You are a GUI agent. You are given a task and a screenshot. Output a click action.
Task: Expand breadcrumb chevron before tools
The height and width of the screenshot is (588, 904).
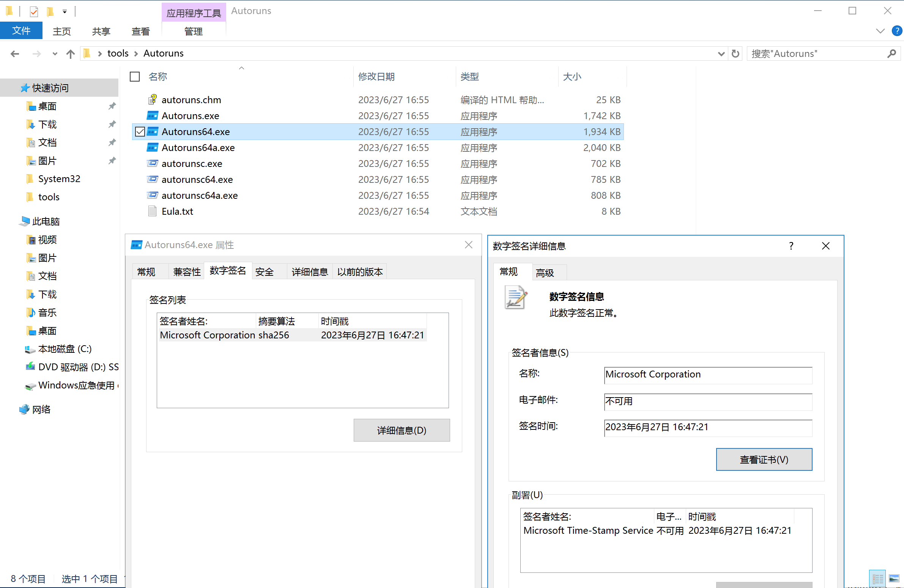(100, 53)
